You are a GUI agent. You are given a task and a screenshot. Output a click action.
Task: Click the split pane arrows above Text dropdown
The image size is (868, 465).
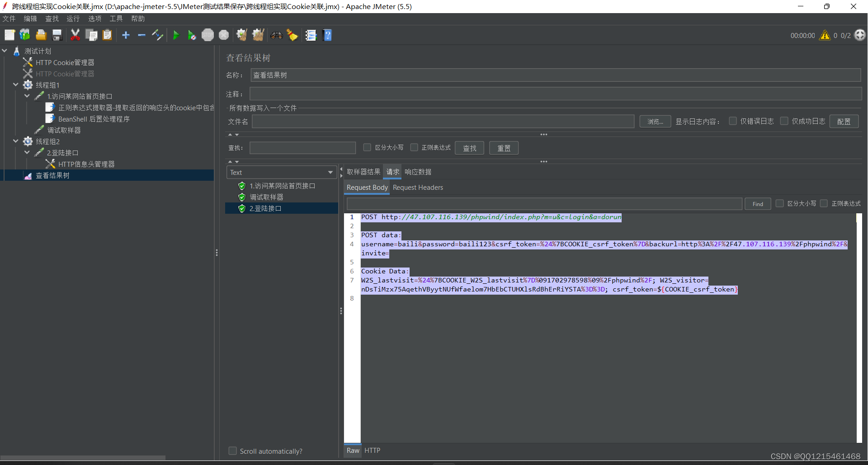coord(233,161)
